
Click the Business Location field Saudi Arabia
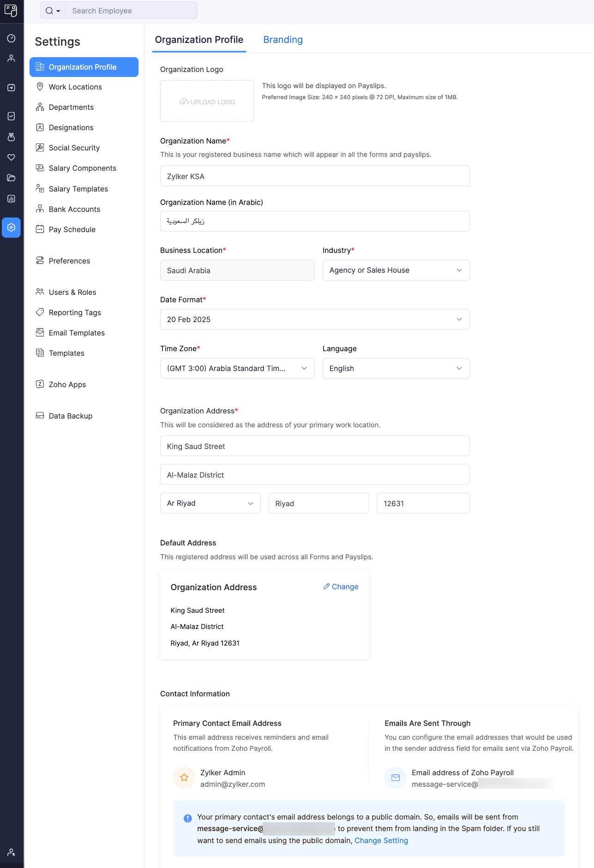click(237, 270)
